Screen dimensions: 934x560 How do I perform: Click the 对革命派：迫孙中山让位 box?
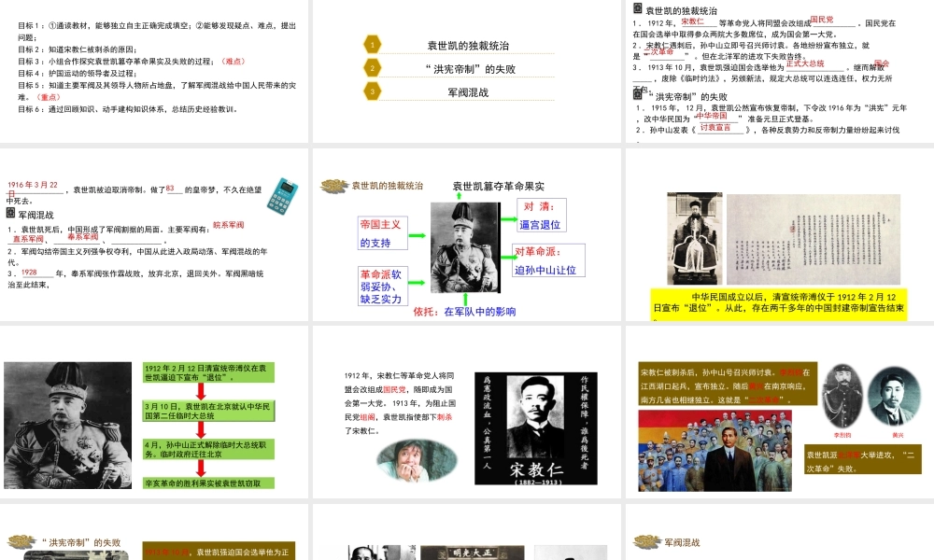tap(548, 260)
